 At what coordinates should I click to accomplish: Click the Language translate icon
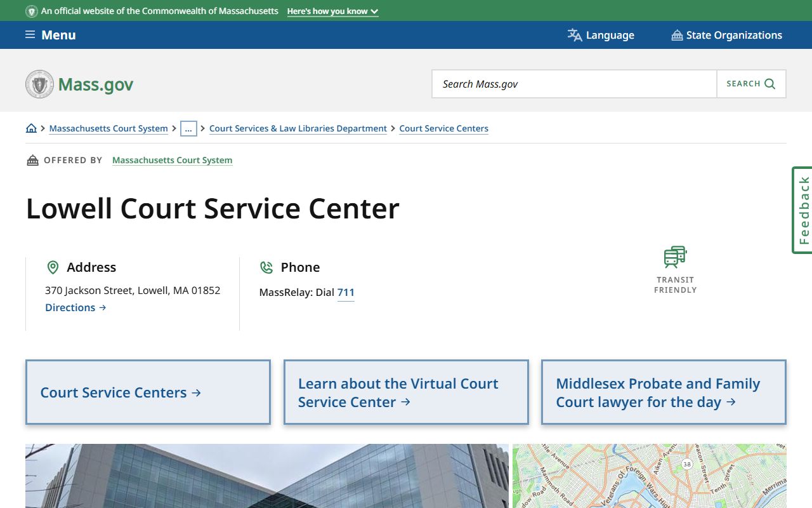575,35
